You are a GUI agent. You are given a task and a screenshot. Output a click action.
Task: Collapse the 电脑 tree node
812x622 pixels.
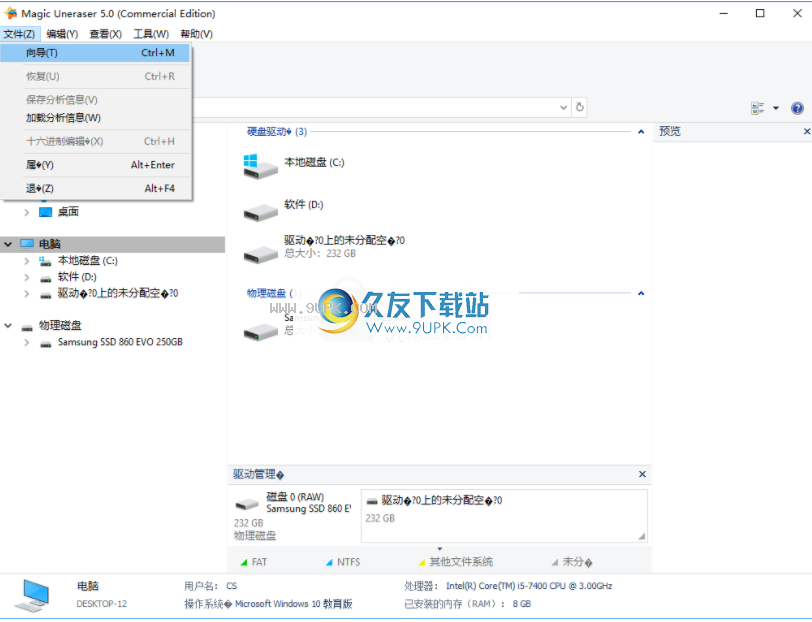click(8, 243)
